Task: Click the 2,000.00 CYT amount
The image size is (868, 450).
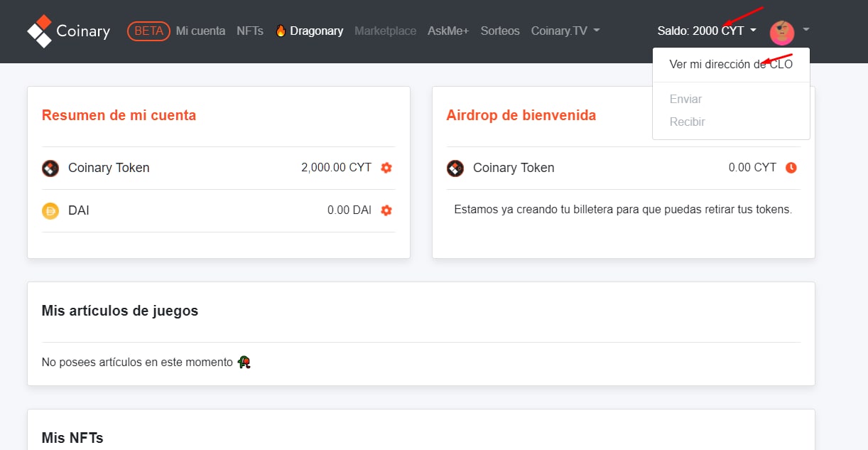Action: coord(336,168)
